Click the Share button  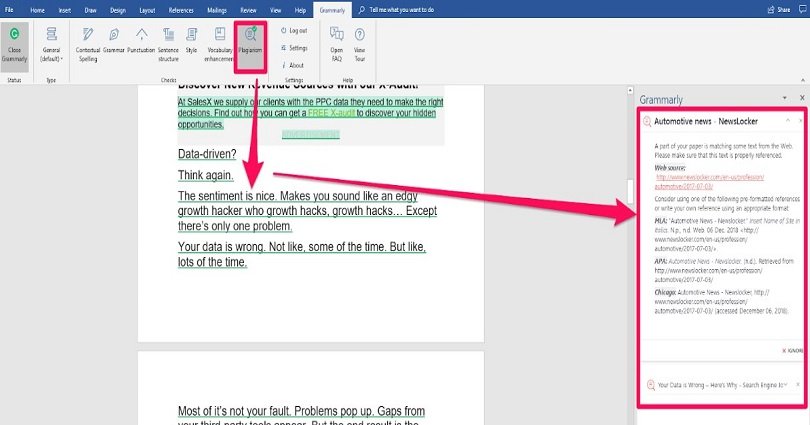pos(779,10)
